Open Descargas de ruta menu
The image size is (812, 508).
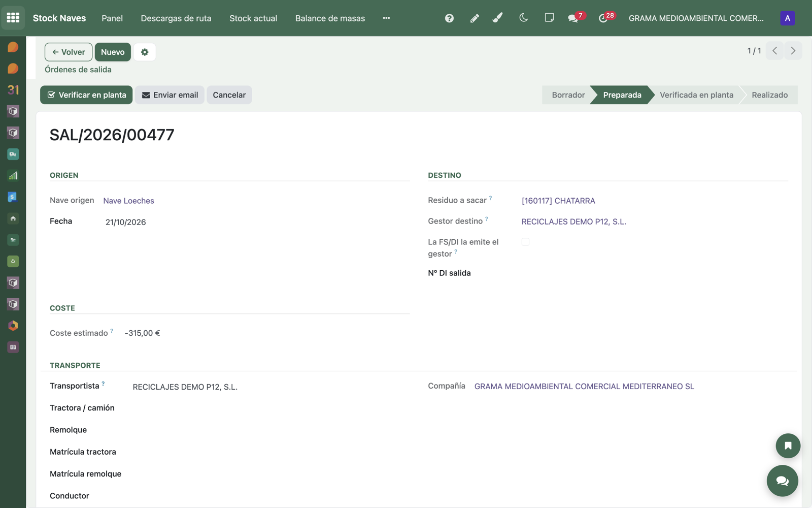tap(176, 18)
